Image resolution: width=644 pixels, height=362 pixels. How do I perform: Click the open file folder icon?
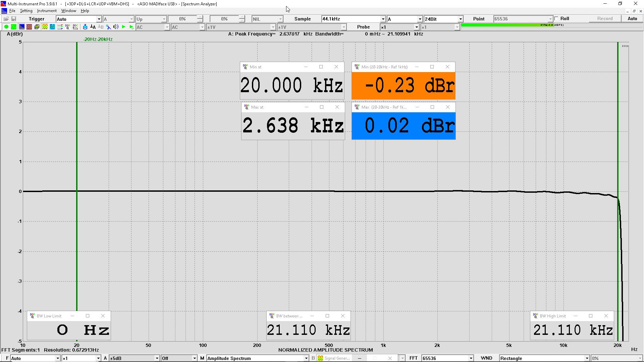coord(6,19)
